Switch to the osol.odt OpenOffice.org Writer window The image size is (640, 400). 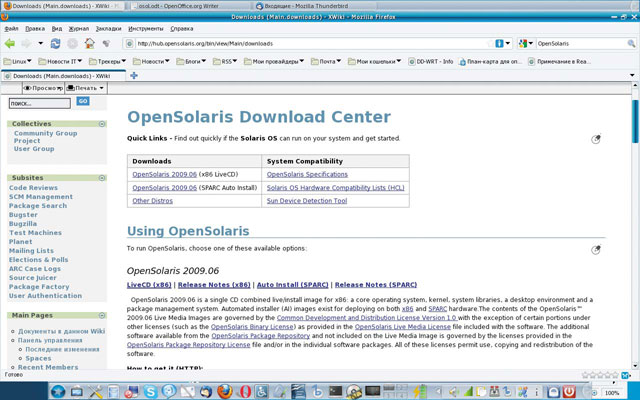(x=190, y=6)
